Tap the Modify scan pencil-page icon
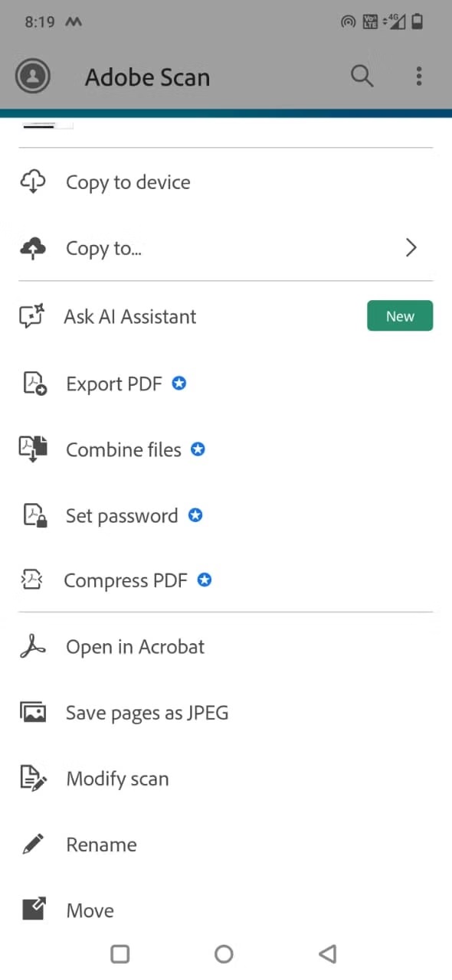452x980 pixels. [33, 779]
